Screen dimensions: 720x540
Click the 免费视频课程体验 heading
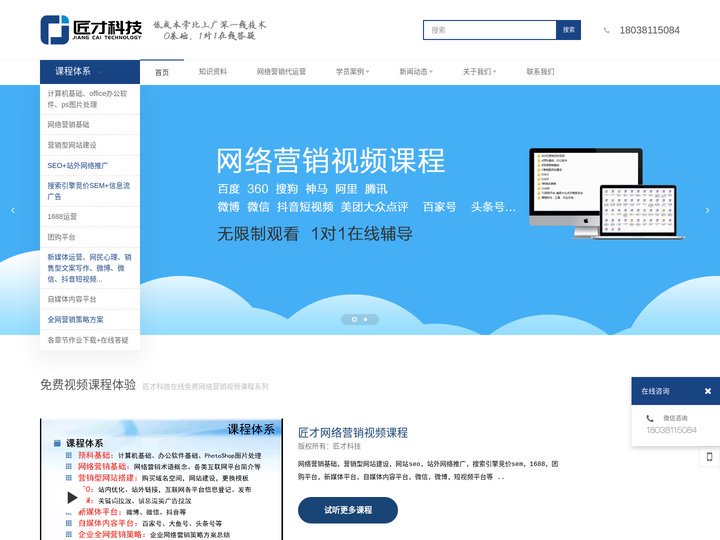pos(88,385)
